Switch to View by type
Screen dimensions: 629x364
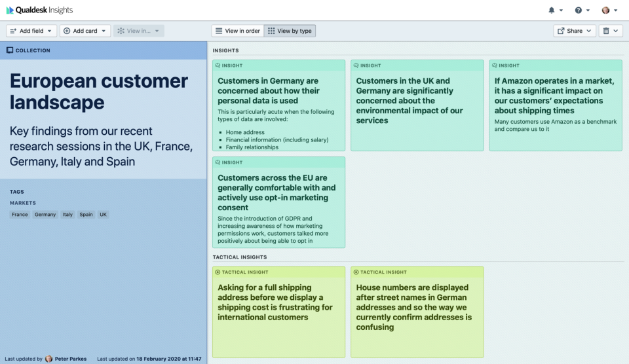click(x=290, y=31)
